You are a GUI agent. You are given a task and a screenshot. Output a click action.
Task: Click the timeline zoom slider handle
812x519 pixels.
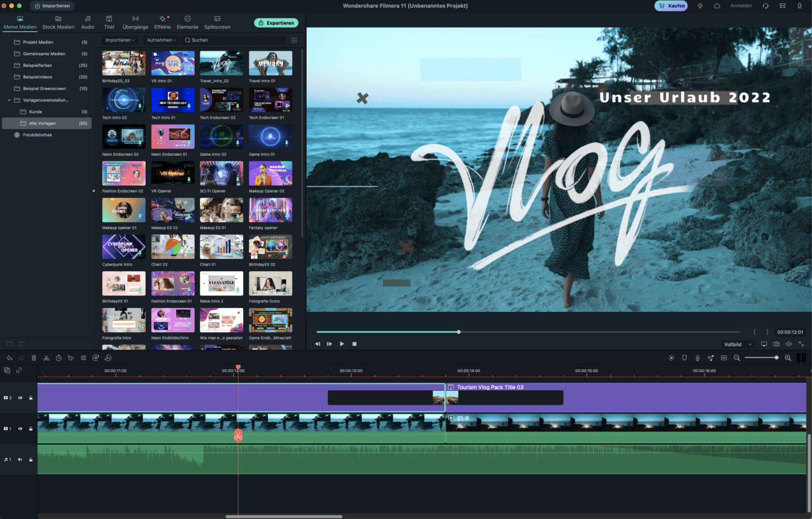click(x=776, y=358)
